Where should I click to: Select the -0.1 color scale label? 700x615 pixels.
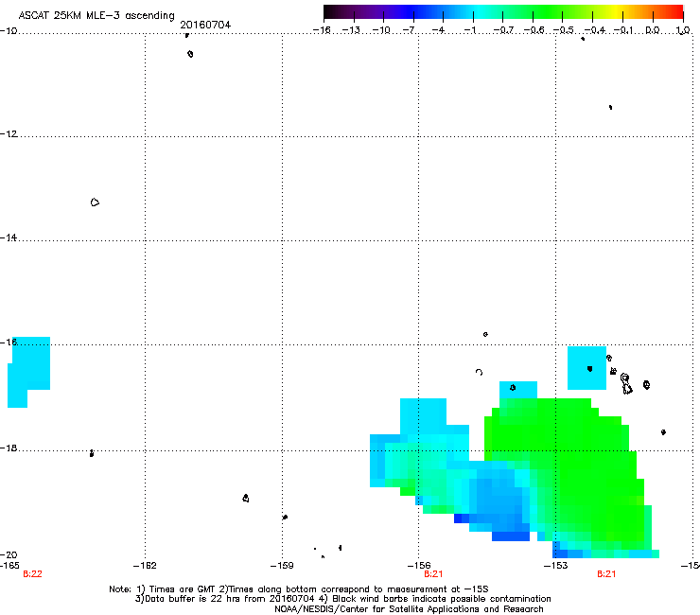coord(623,30)
